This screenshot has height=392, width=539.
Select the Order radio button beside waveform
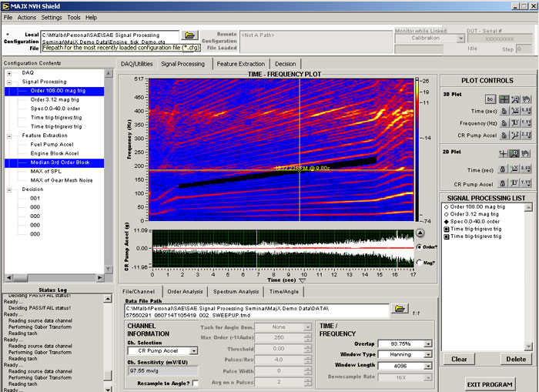tap(418, 246)
